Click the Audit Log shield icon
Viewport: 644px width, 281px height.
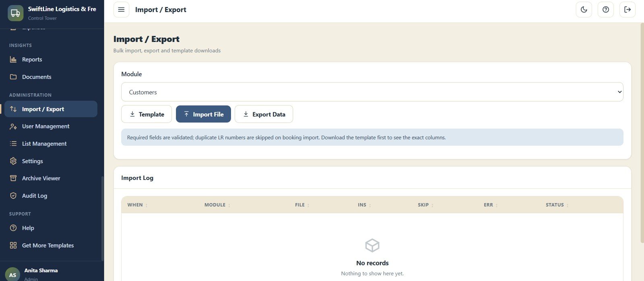tap(13, 196)
